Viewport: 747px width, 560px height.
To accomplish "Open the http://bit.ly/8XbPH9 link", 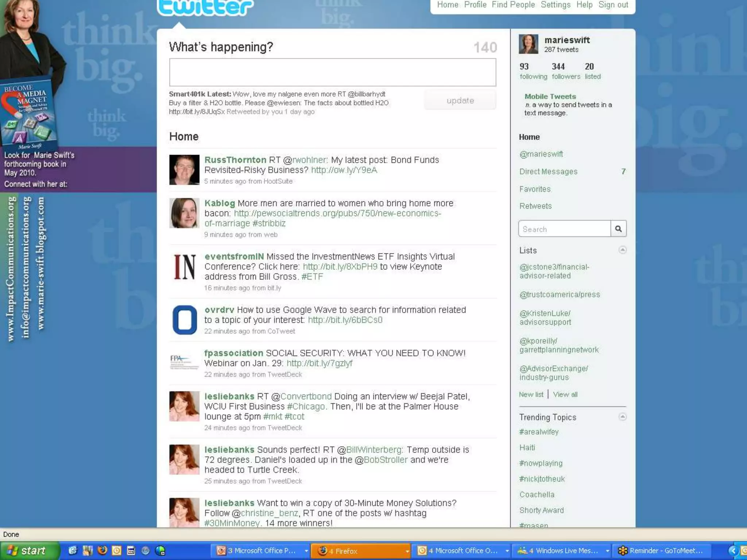I will pyautogui.click(x=340, y=267).
